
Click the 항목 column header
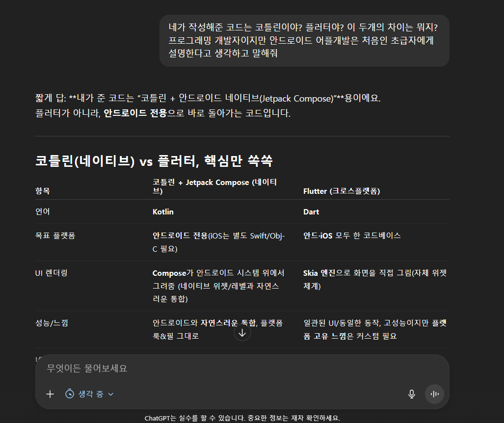tap(42, 191)
